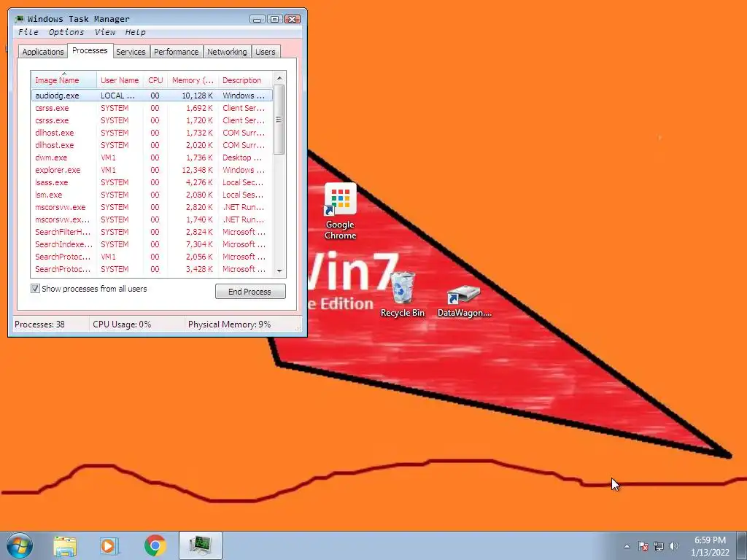747x560 pixels.
Task: Show hidden system tray icons
Action: pyautogui.click(x=627, y=546)
